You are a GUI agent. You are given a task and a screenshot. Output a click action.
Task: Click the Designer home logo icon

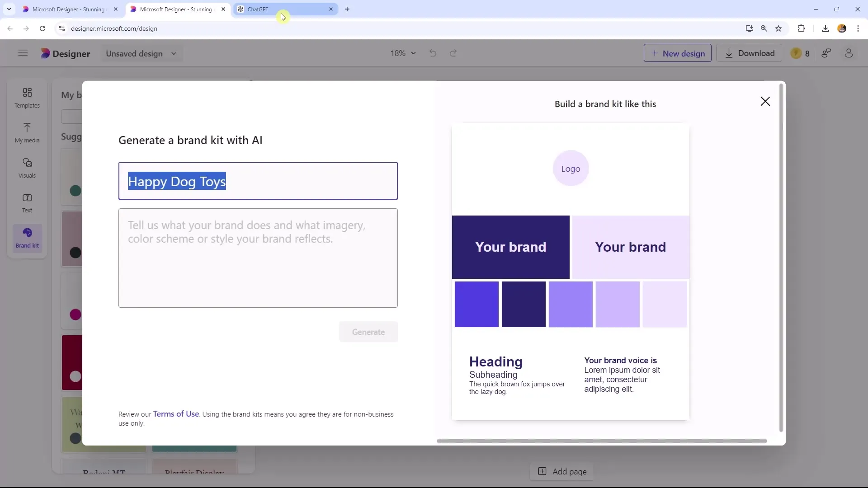tap(45, 54)
